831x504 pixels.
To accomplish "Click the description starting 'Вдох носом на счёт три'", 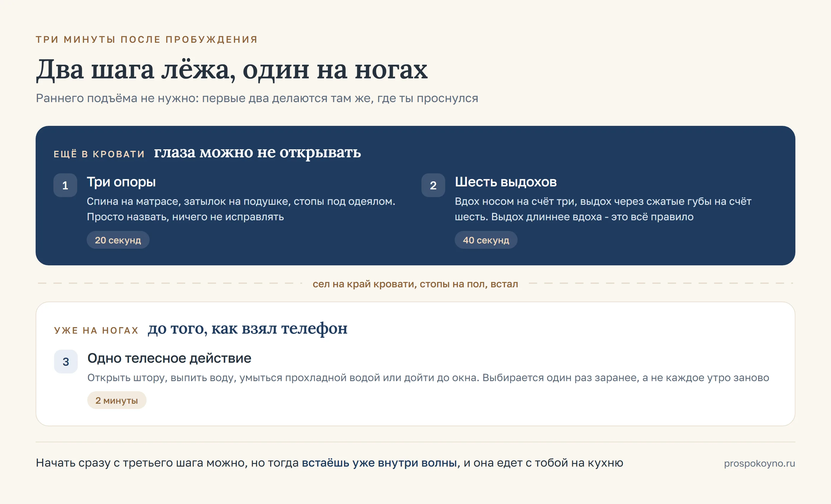I will (x=603, y=209).
